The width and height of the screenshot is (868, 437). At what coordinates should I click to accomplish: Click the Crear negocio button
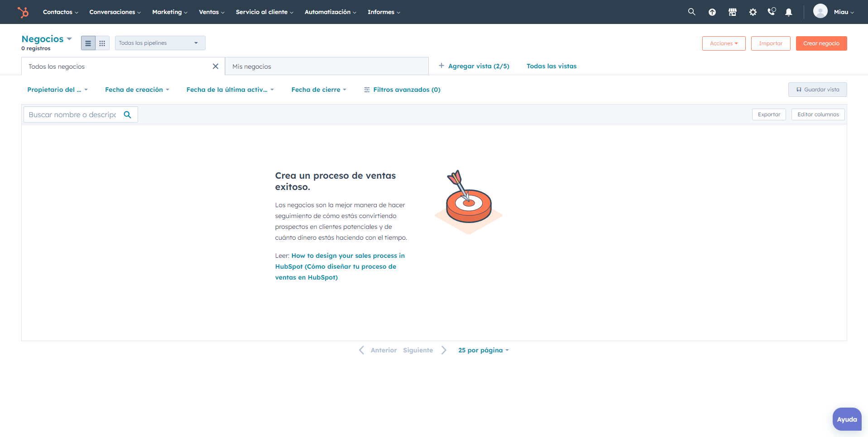[821, 43]
